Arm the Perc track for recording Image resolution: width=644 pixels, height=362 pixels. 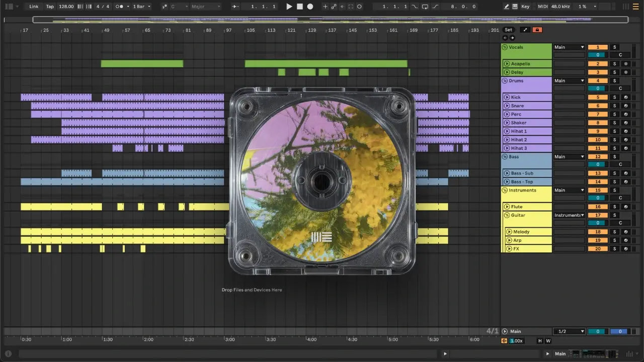(625, 114)
